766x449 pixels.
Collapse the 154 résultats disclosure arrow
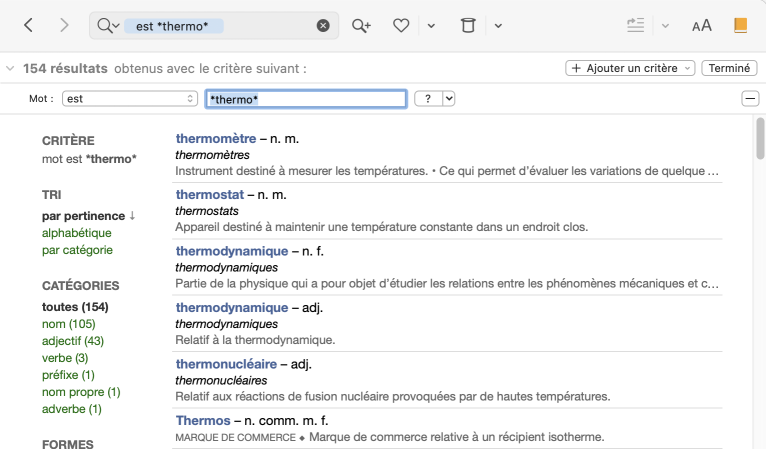coord(10,69)
